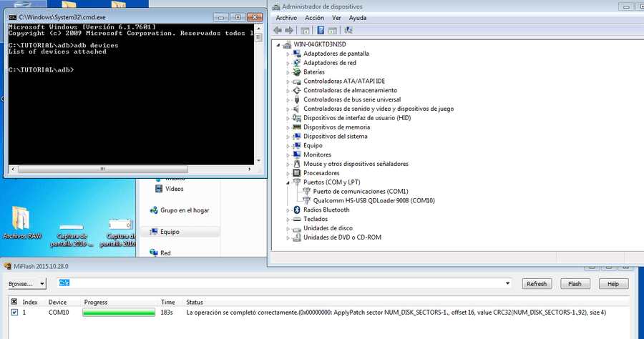Viewport: 644px width, 339px height.
Task: Click the Browse... button in MiFlash
Action: (x=23, y=284)
